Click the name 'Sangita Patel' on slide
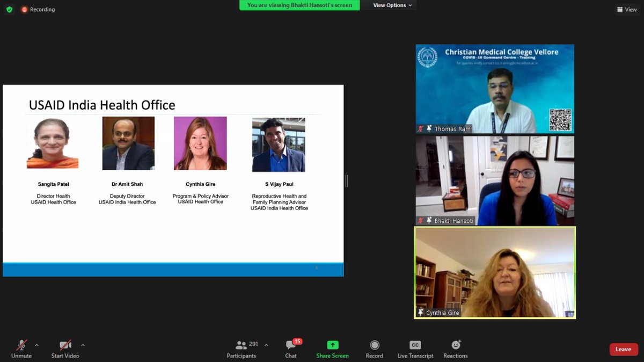 tap(53, 184)
